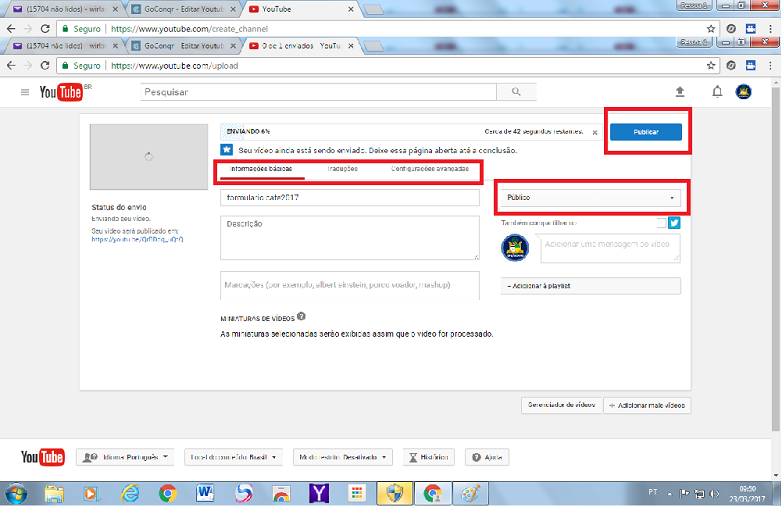Click the search magnifier button

click(516, 92)
